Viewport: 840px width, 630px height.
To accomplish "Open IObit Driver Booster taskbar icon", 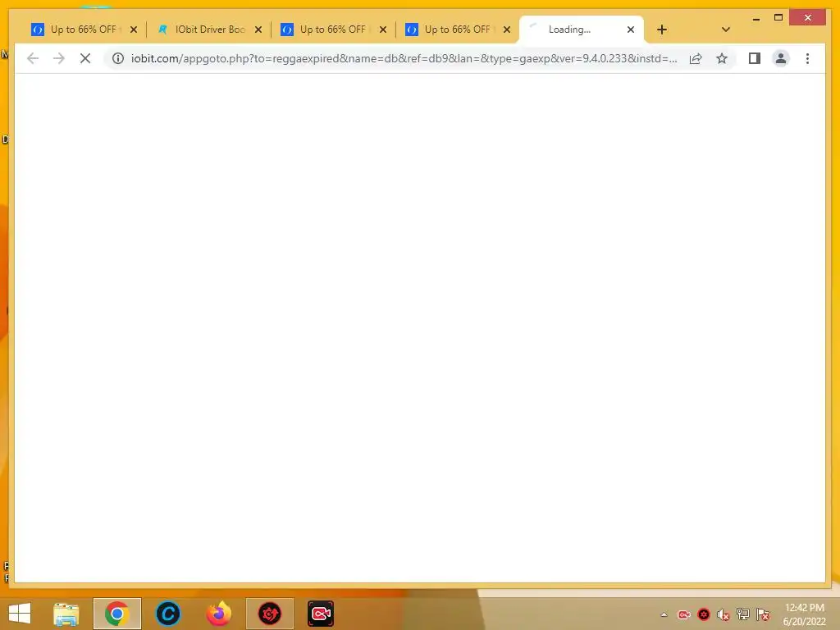I will (x=269, y=614).
